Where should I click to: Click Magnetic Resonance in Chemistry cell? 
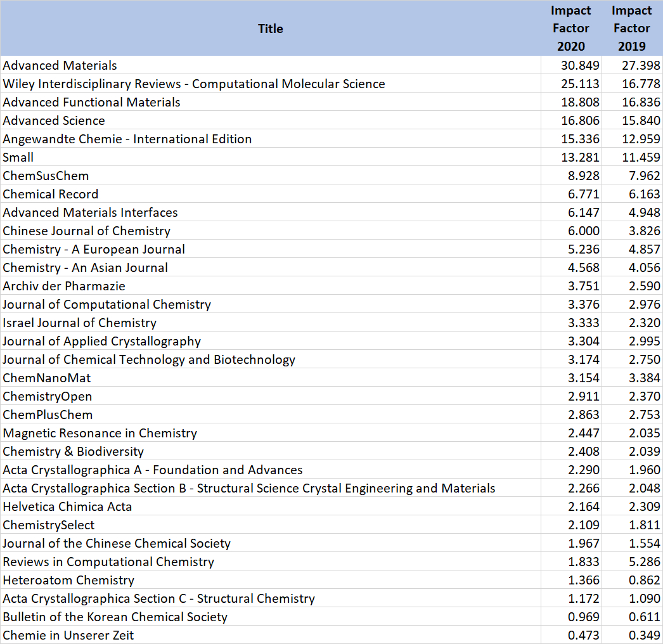click(x=100, y=433)
